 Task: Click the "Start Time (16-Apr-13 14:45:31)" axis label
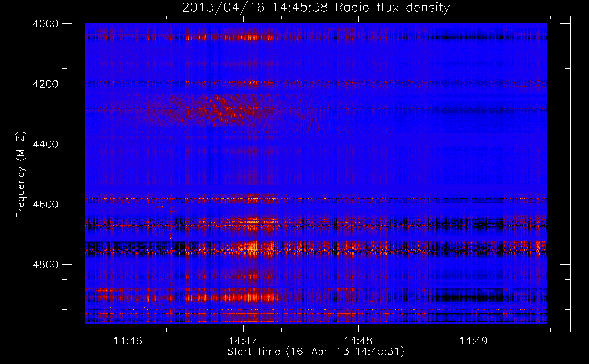click(x=316, y=352)
